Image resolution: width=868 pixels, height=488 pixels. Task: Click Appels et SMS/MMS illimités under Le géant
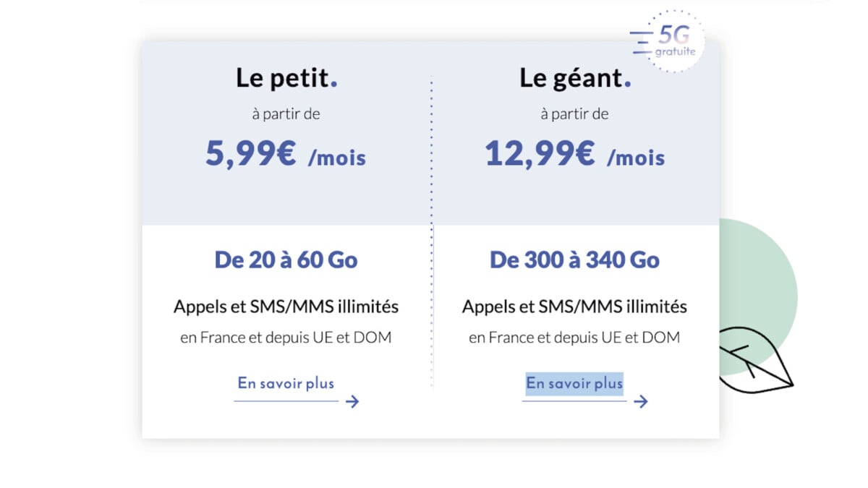click(x=574, y=307)
